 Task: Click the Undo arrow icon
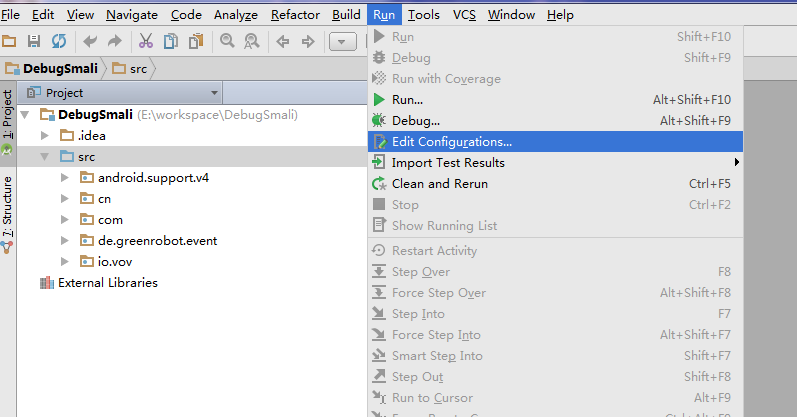point(90,41)
